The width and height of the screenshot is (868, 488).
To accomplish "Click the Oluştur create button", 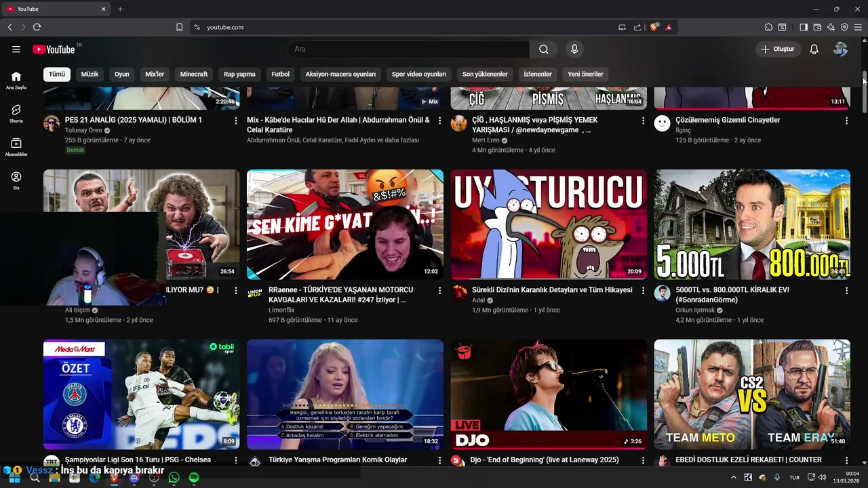I will click(778, 49).
